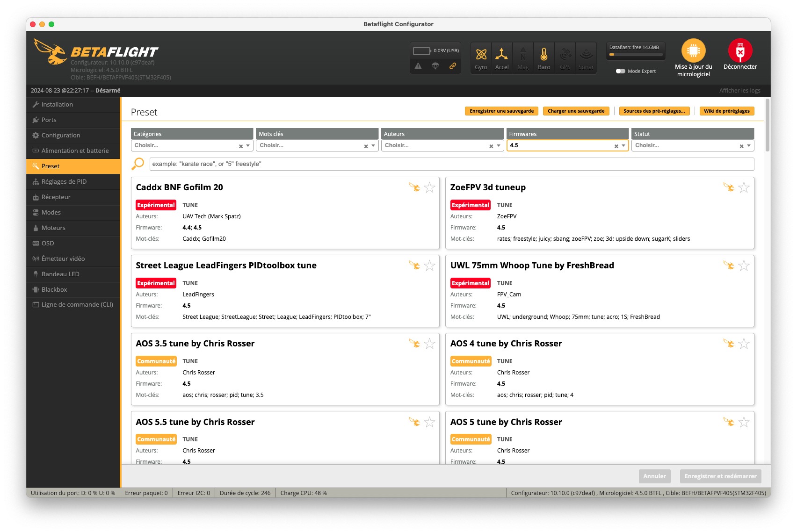Click the search magnifier icon
Image resolution: width=797 pixels, height=532 pixels.
click(138, 164)
